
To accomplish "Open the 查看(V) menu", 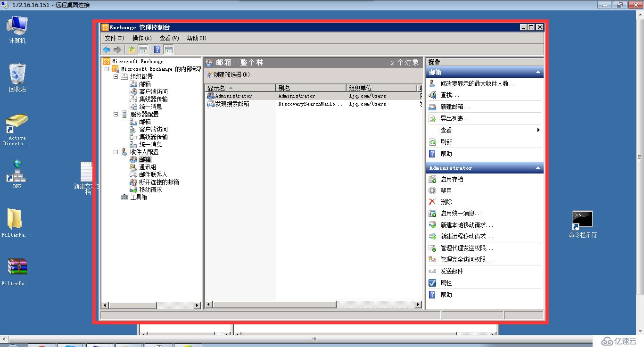I will [169, 38].
